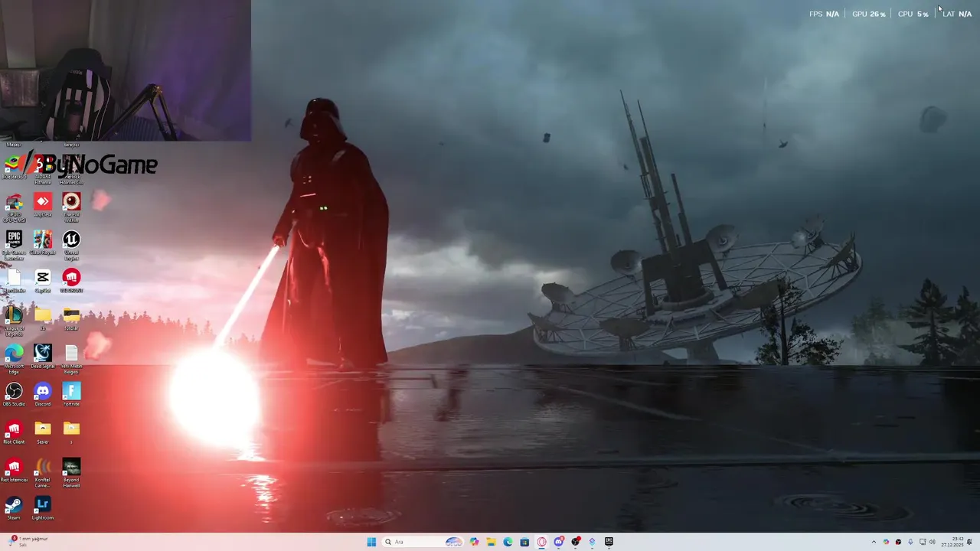The width and height of the screenshot is (980, 551).
Task: Select the League of Legends desktop icon
Action: click(x=14, y=321)
